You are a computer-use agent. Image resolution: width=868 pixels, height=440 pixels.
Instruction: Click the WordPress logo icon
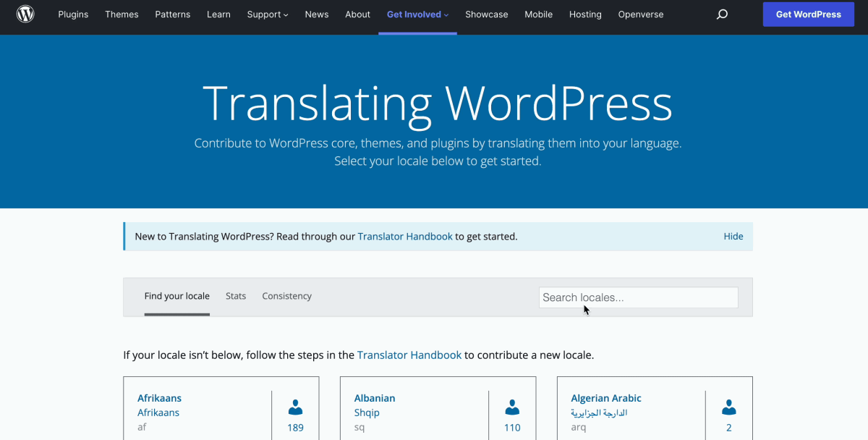click(x=25, y=14)
